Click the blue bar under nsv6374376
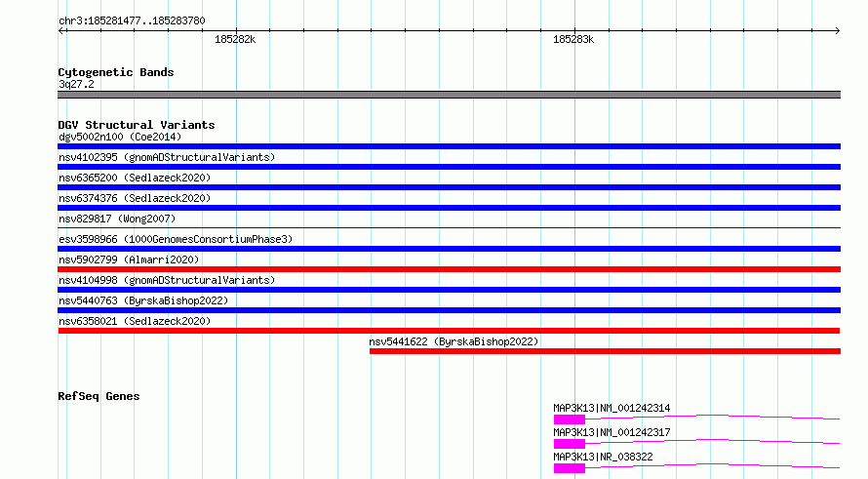 tap(449, 208)
